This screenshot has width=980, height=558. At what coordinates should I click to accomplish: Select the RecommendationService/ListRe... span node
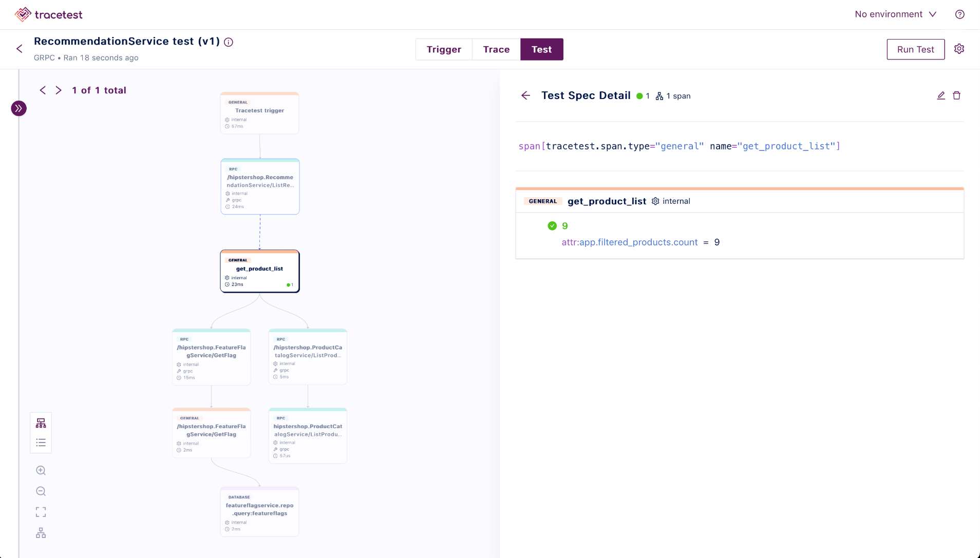coord(260,186)
